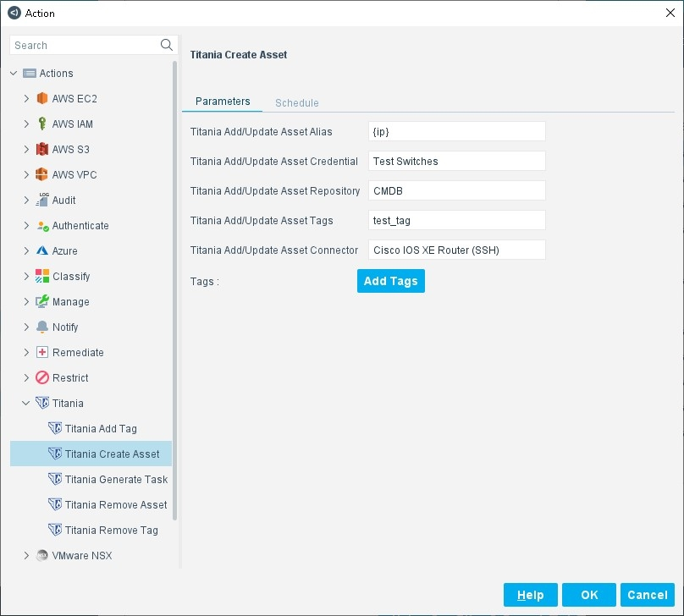The width and height of the screenshot is (684, 616).
Task: Click the Azure logo icon
Action: click(42, 251)
